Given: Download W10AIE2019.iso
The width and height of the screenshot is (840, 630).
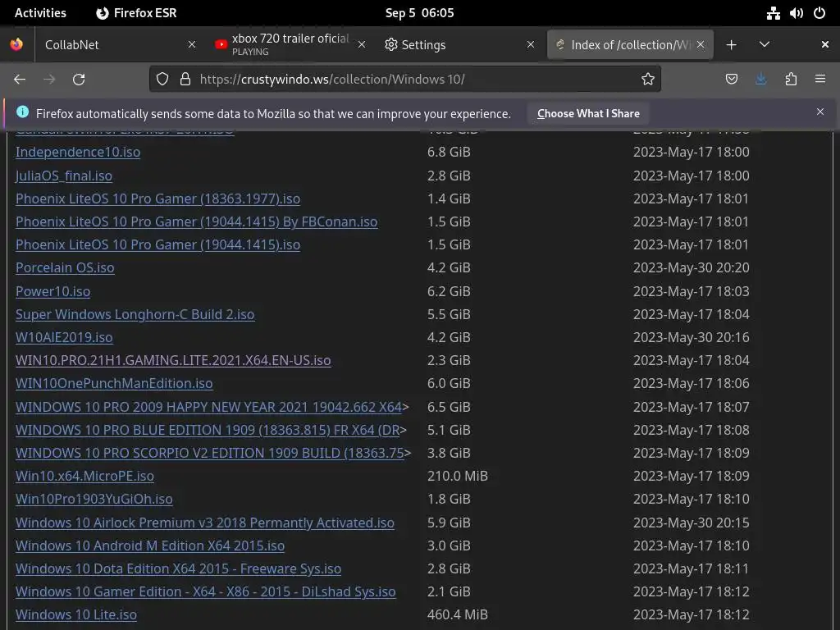Looking at the screenshot, I should coord(64,337).
